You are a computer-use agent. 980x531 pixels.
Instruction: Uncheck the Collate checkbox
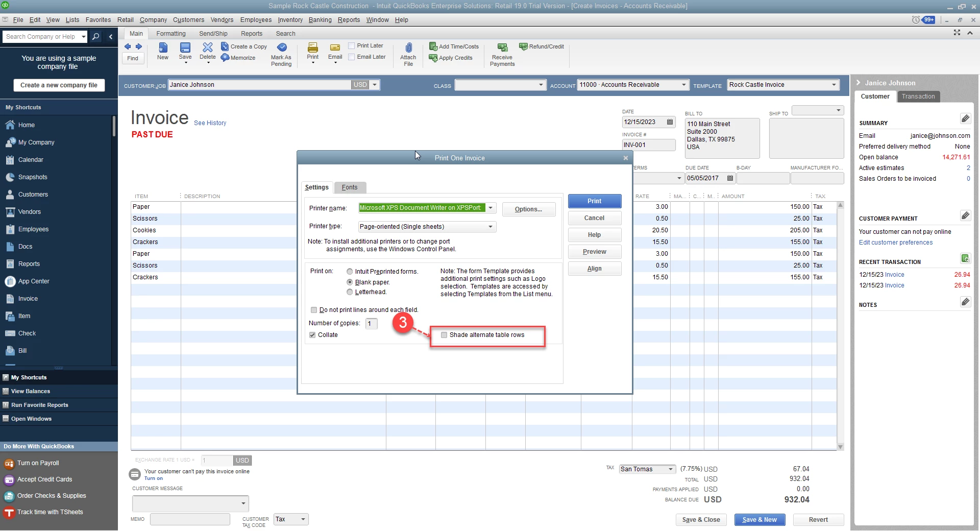click(312, 335)
